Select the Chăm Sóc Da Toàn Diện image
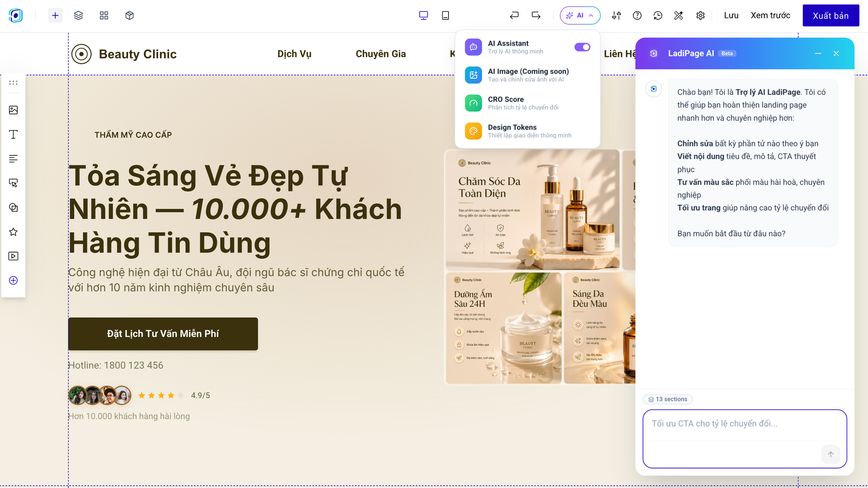 533,210
